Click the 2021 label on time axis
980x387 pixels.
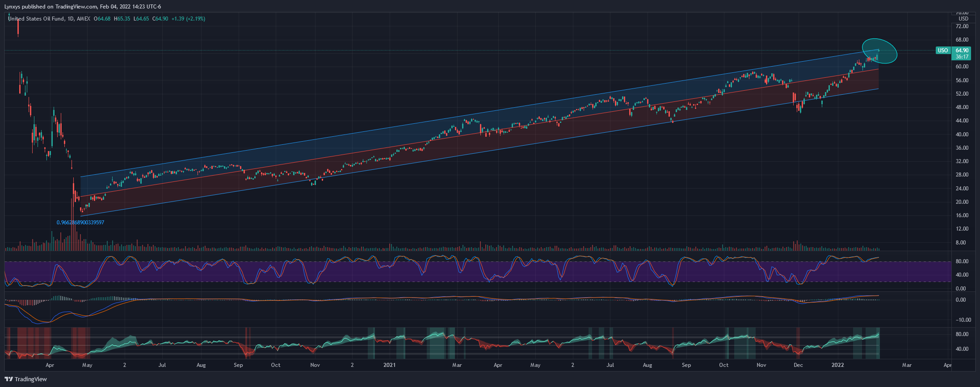coord(390,365)
